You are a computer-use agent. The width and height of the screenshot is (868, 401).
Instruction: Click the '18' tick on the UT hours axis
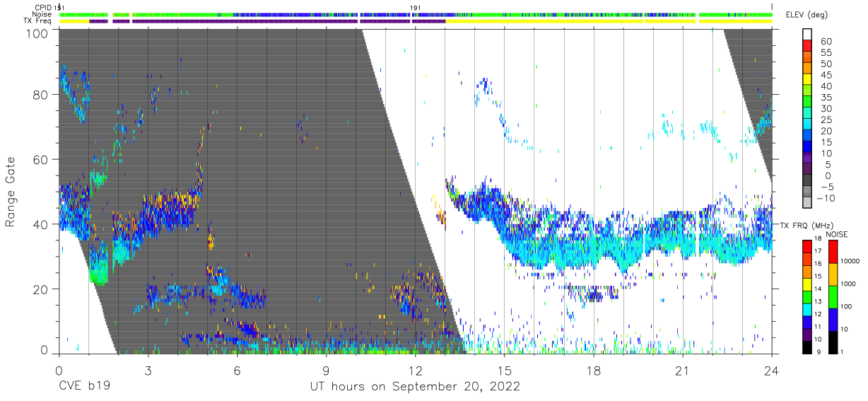coord(594,371)
